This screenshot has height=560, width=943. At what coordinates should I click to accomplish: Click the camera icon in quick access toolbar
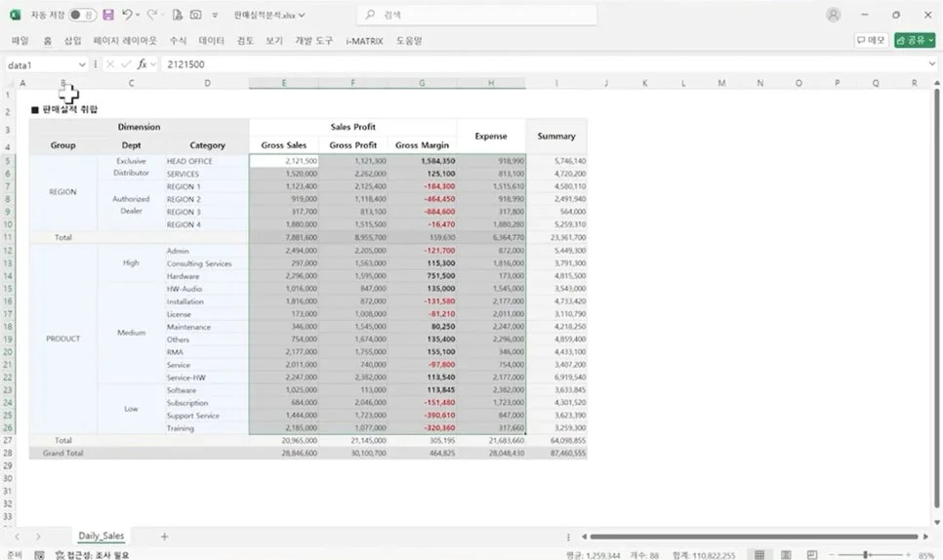195,16
